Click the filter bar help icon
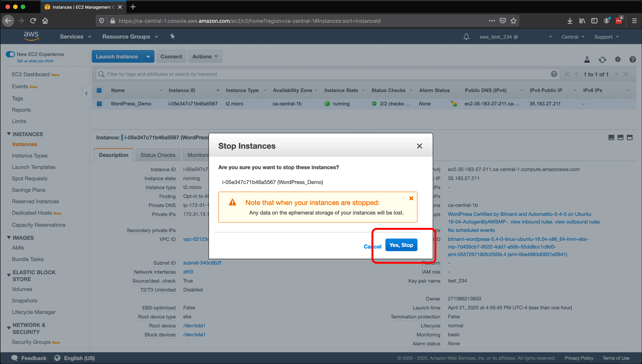 [x=554, y=74]
